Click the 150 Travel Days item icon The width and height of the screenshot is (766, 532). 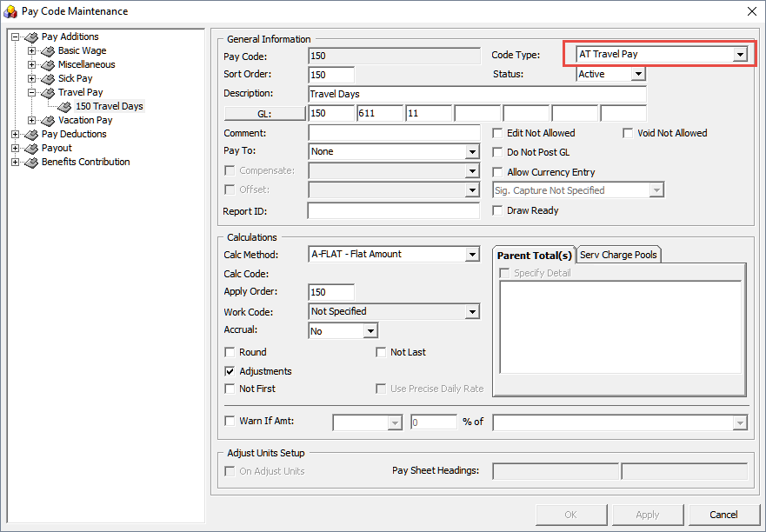pos(64,107)
